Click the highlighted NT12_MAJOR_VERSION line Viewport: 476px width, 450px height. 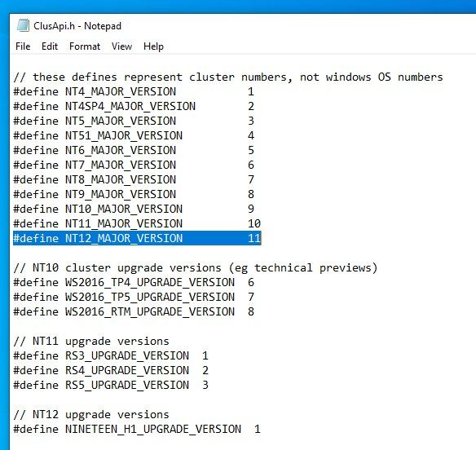click(137, 238)
